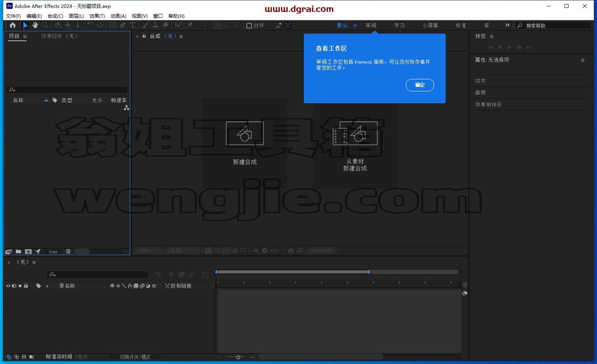Viewport: 597px width, 364px height.
Task: Click the 确定 button in tooltip
Action: coord(420,85)
